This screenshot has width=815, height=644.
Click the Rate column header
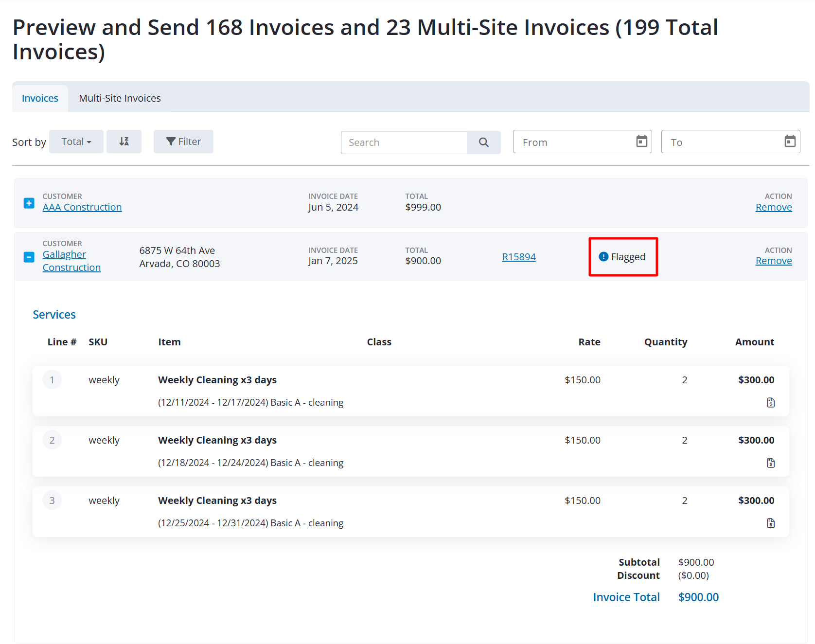pos(589,342)
